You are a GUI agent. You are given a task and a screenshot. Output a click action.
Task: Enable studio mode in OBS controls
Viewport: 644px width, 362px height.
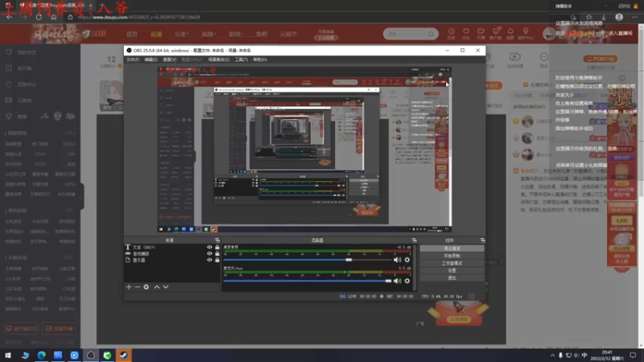(452, 263)
